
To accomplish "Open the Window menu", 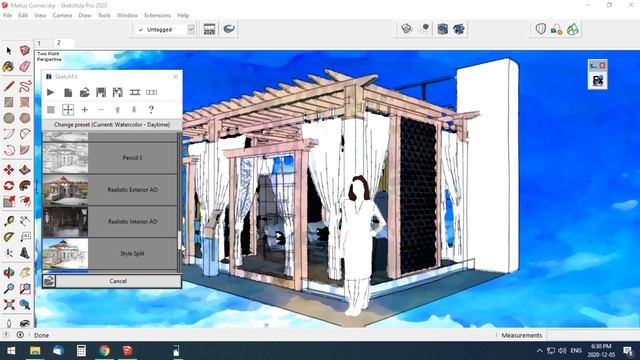I will pos(127,15).
